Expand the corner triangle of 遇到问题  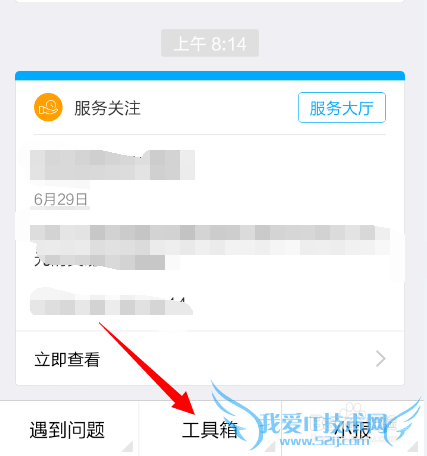128,446
